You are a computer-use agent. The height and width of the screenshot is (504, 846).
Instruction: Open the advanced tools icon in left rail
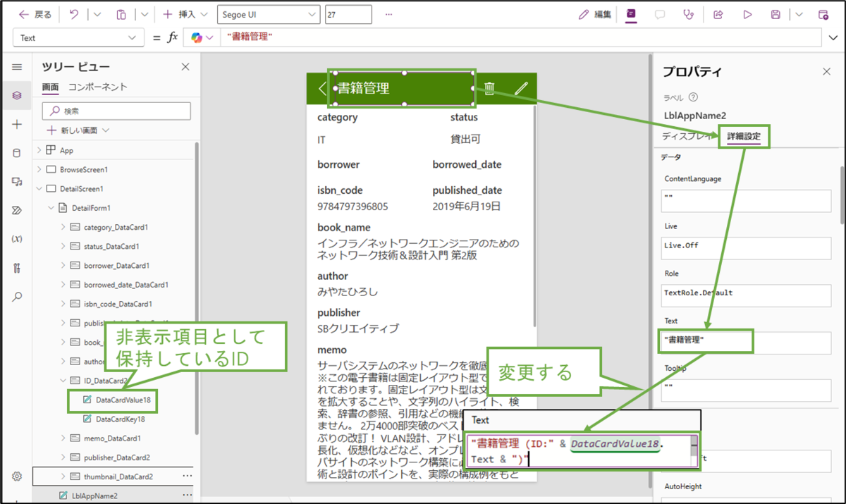(17, 268)
